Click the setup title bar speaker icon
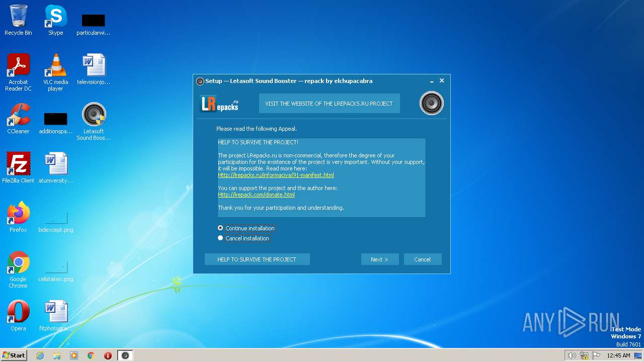 (x=200, y=81)
